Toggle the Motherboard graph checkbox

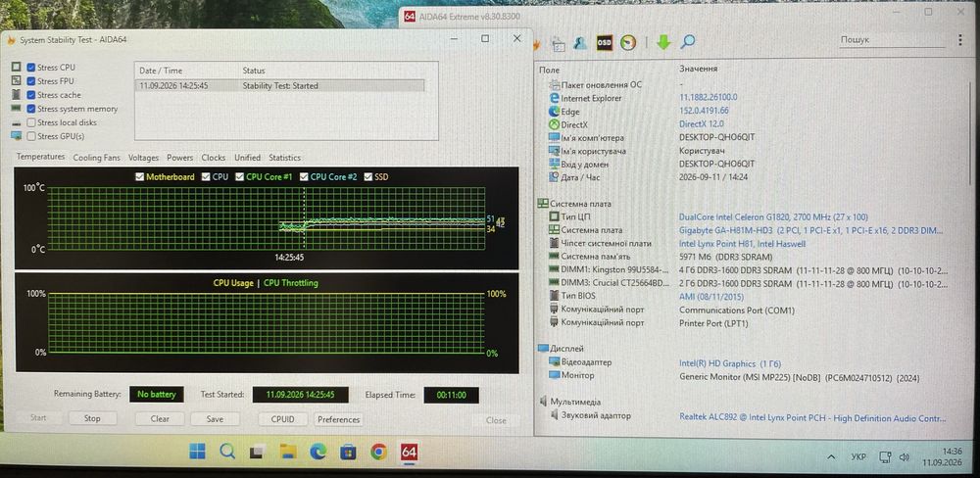pyautogui.click(x=140, y=177)
